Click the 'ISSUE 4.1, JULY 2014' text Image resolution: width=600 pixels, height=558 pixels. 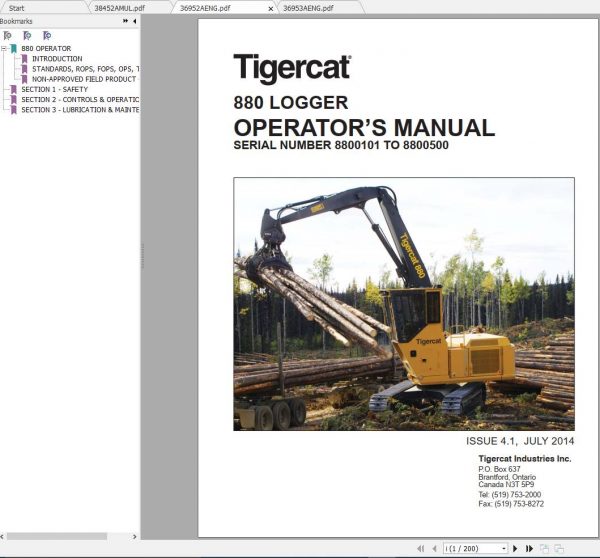tap(520, 441)
